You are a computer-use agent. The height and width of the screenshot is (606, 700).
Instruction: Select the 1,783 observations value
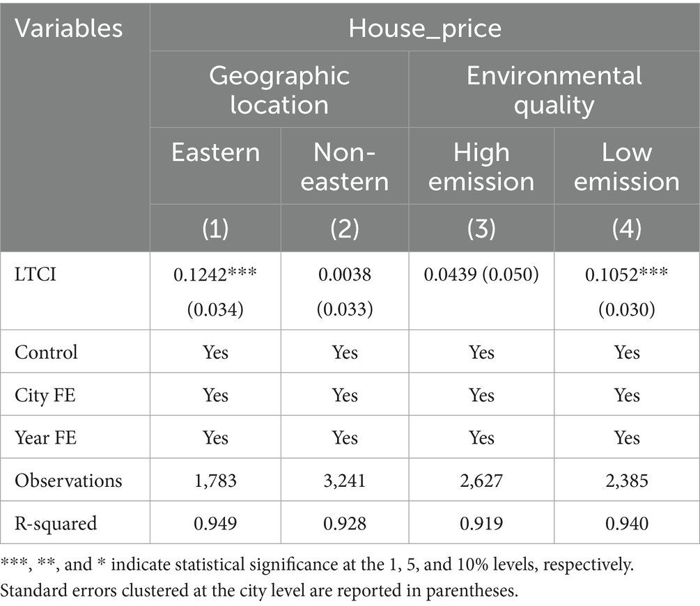coord(215,480)
